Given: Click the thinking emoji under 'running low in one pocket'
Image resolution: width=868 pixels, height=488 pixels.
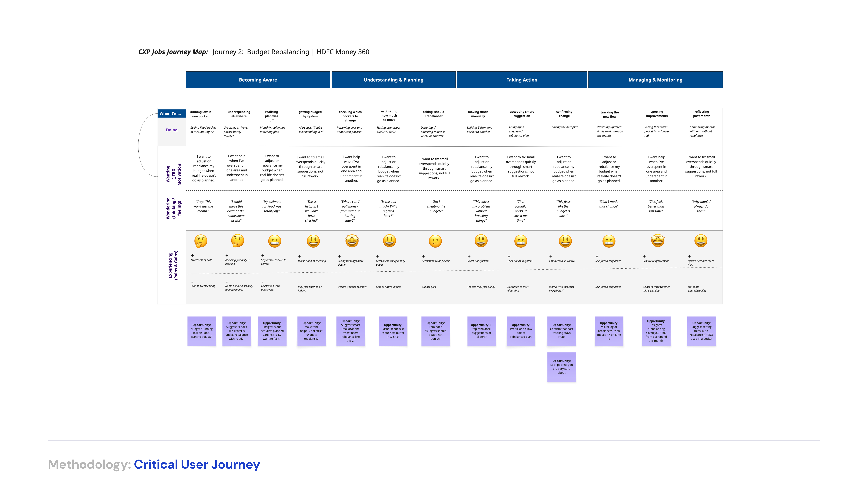Looking at the screenshot, I should (201, 241).
